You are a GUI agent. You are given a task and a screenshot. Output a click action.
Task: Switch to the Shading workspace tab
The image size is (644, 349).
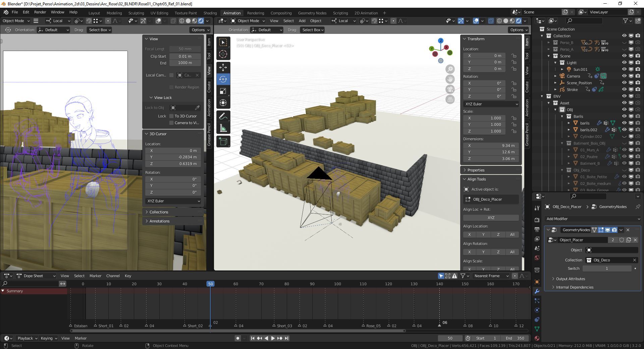[210, 13]
